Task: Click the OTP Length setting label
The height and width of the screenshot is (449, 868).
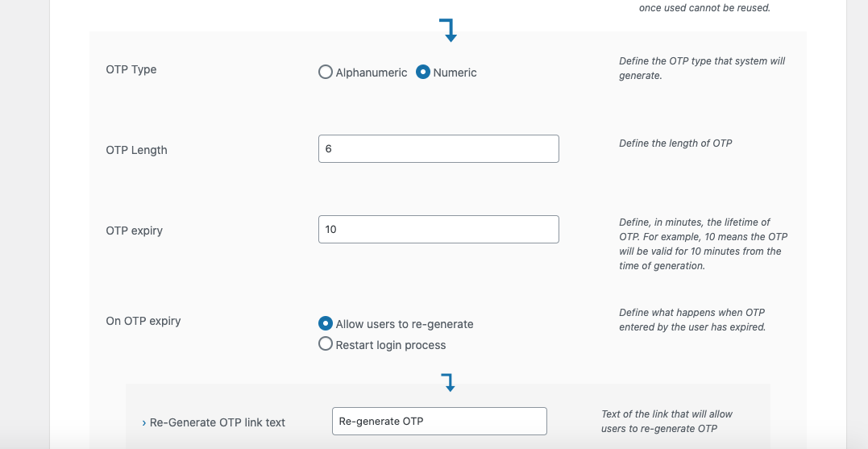Action: click(136, 150)
